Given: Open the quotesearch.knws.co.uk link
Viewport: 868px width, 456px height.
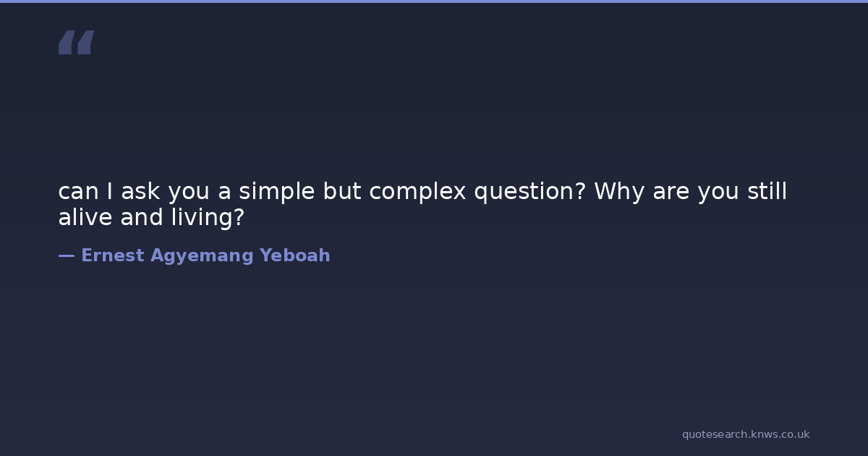Looking at the screenshot, I should pos(745,434).
